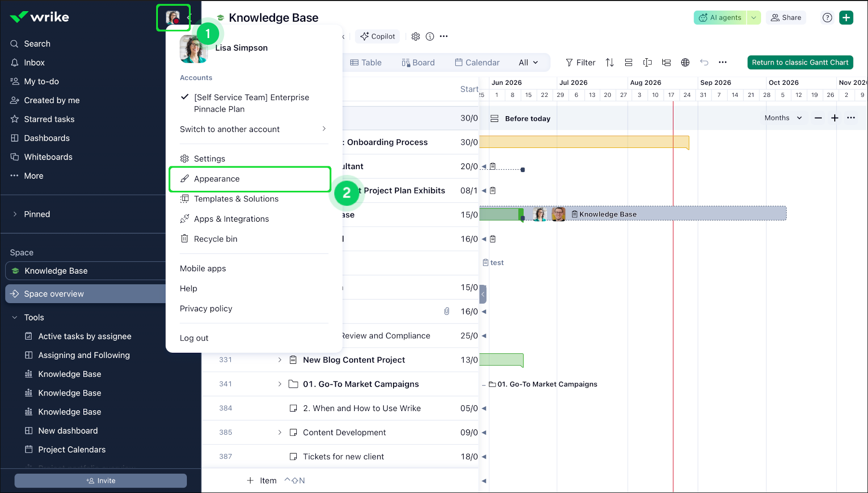Collapse the Tools section
Viewport: 868px width, 493px height.
point(15,318)
